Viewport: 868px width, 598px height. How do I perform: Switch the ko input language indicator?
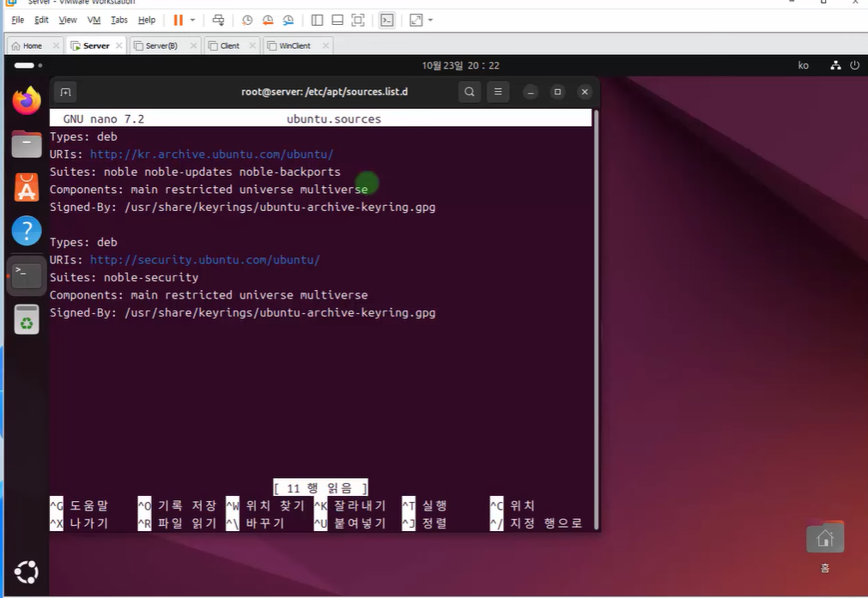point(804,65)
